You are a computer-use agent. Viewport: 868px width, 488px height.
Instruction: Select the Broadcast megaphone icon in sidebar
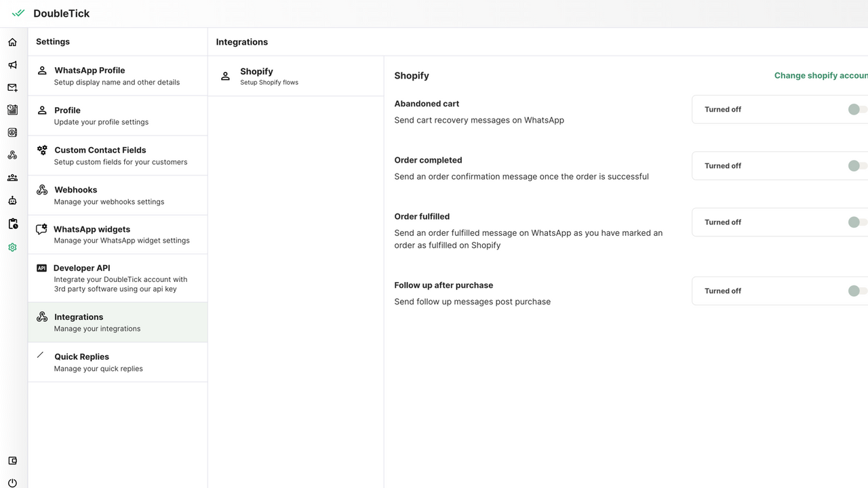pyautogui.click(x=12, y=65)
